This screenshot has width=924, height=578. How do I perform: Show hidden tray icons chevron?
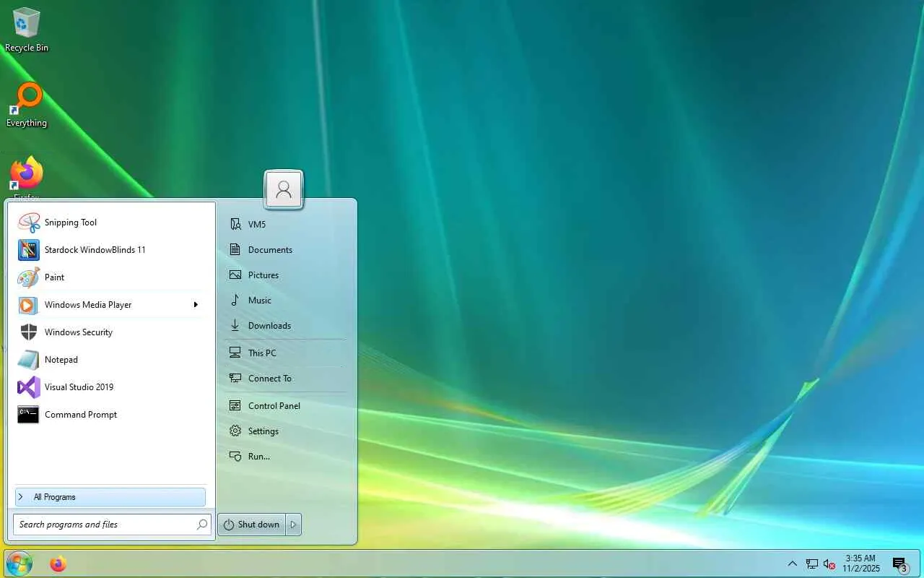[792, 564]
